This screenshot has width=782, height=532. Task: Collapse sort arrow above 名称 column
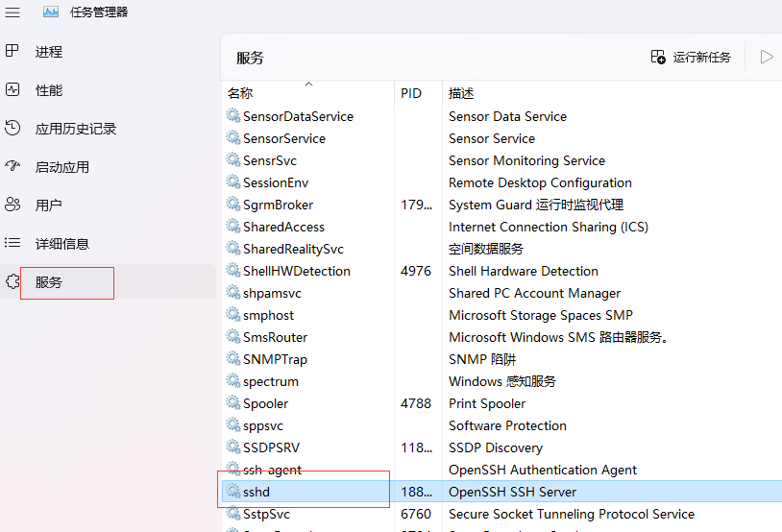(x=308, y=84)
